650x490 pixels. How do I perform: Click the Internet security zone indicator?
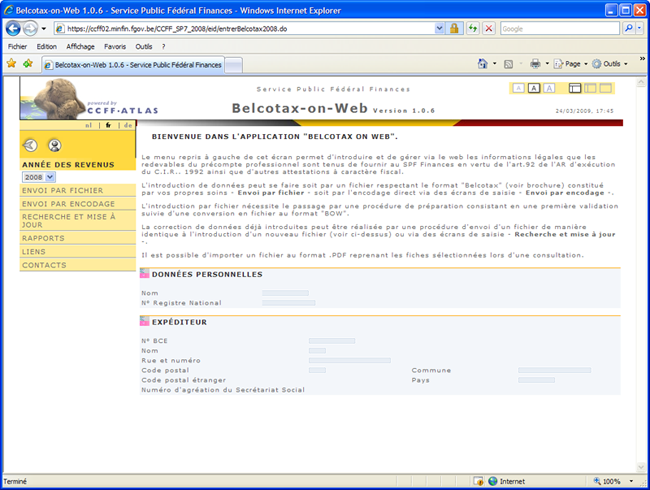(507, 481)
